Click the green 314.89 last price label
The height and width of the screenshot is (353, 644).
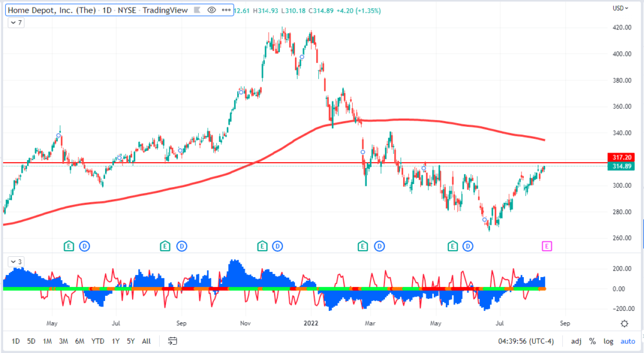tap(621, 166)
